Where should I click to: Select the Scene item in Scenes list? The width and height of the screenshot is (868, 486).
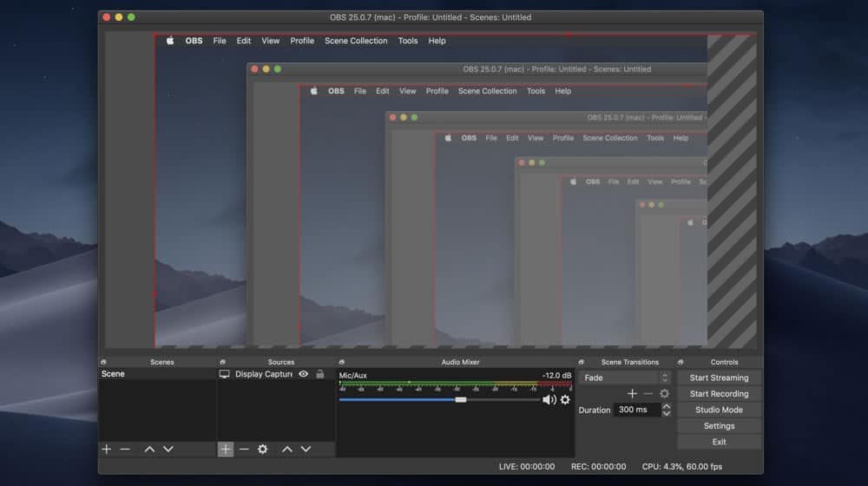[157, 374]
